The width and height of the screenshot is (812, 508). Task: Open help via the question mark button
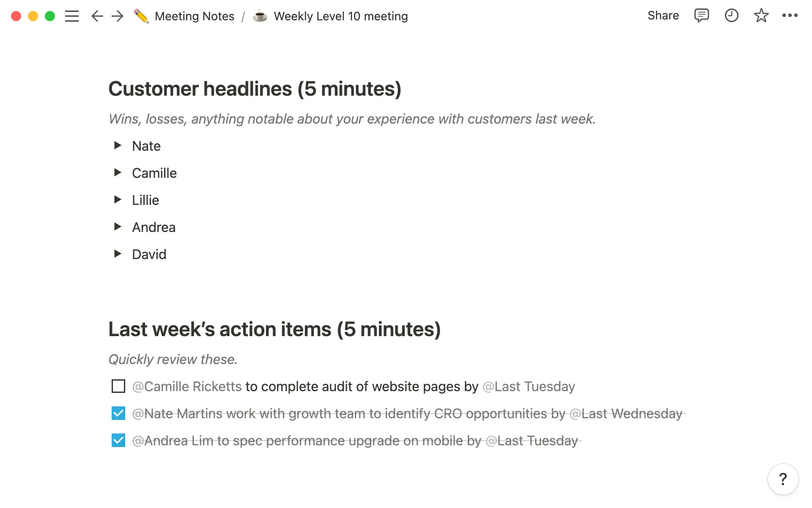point(783,479)
